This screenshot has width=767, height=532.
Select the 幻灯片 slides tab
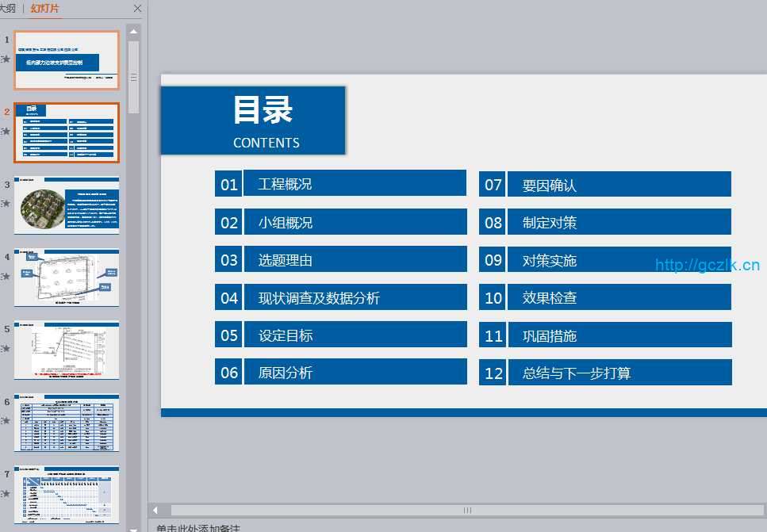[x=44, y=9]
